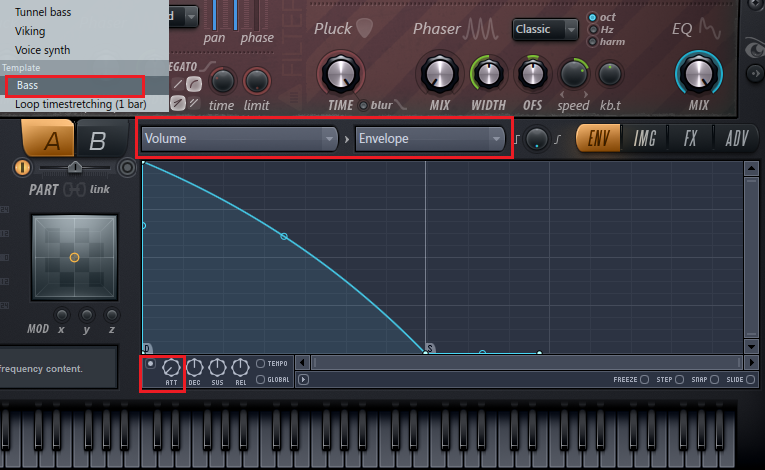Image resolution: width=765 pixels, height=470 pixels.
Task: Click the Phaser speed knob
Action: [x=573, y=73]
